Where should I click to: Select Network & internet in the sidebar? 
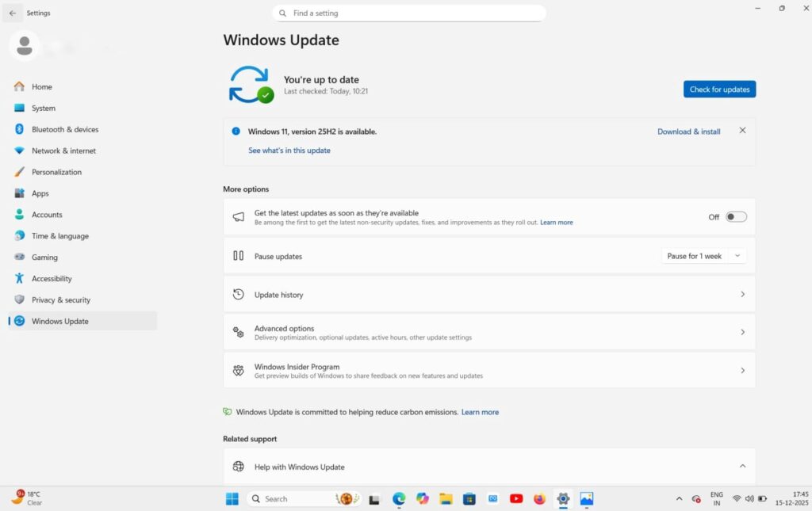coord(63,151)
